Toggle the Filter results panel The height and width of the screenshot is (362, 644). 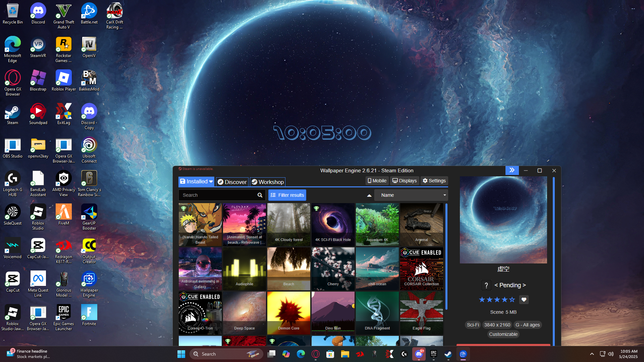click(287, 195)
